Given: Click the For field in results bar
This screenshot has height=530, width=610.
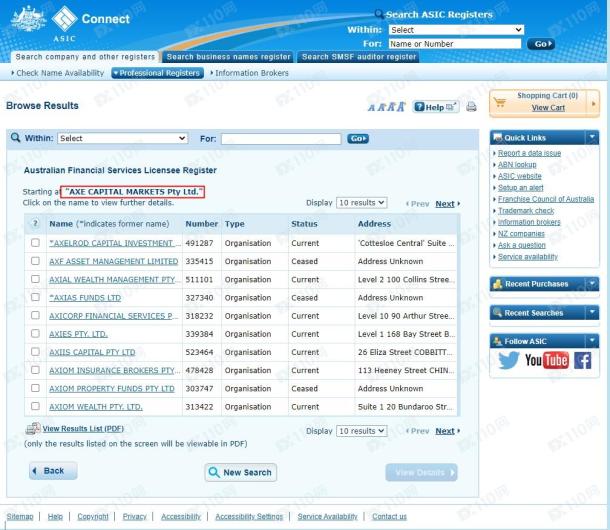Looking at the screenshot, I should (281, 139).
